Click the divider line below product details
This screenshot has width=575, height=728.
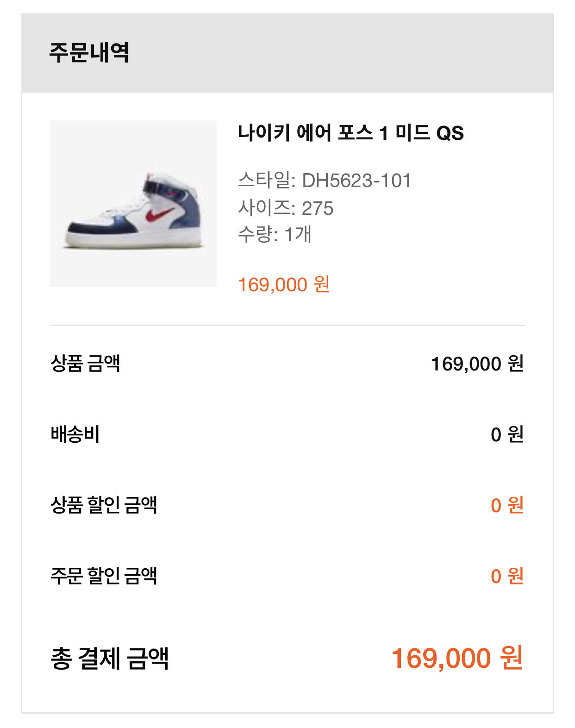pyautogui.click(x=287, y=325)
